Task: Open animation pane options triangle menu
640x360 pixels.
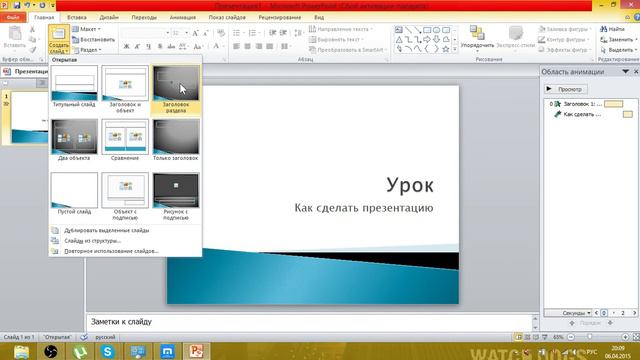Action: click(625, 71)
